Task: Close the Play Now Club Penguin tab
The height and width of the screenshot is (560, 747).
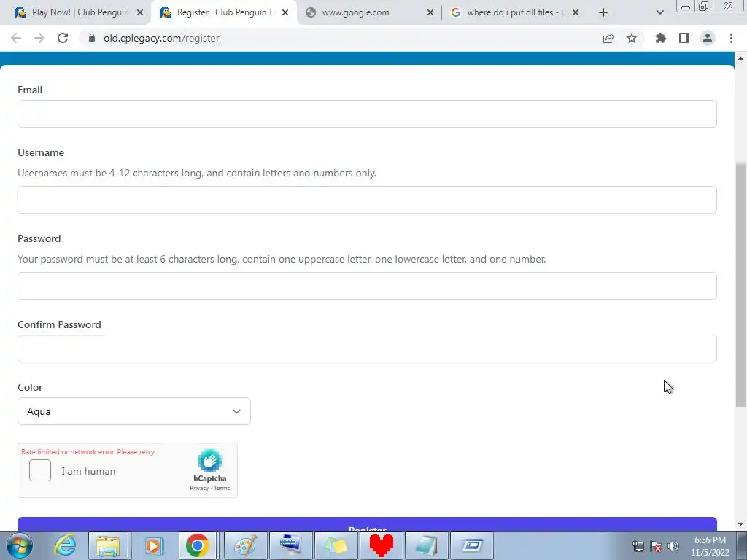Action: [140, 13]
